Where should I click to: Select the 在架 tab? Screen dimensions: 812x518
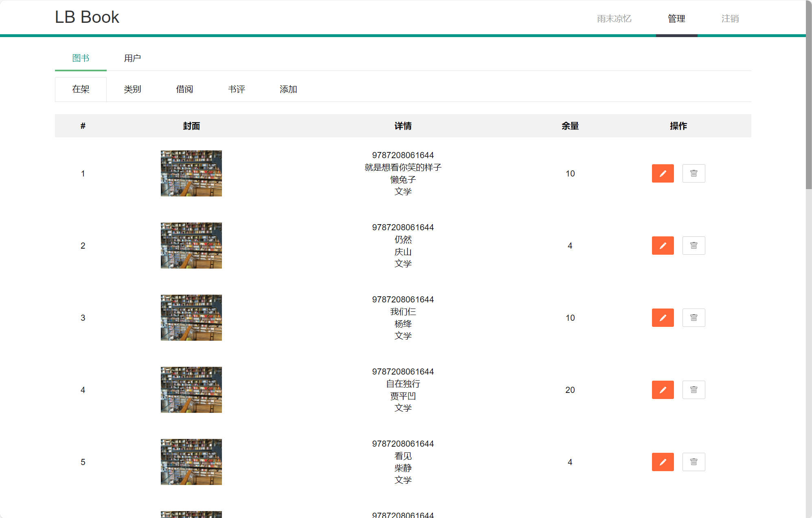[x=80, y=89]
